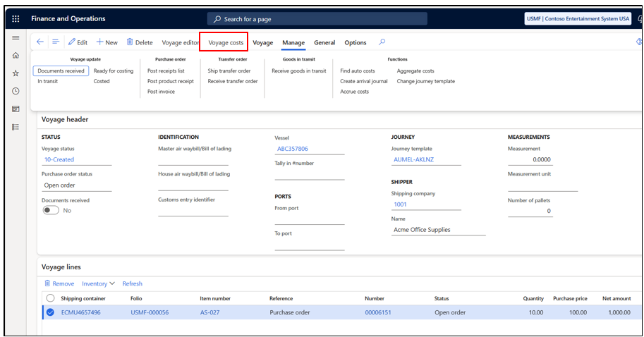This screenshot has height=337, width=644.
Task: Go to Home in the sidebar
Action: tap(16, 56)
